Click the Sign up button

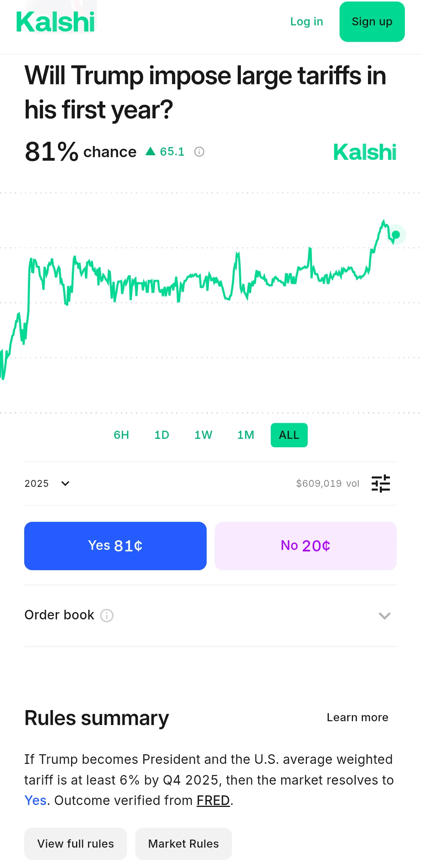point(372,22)
